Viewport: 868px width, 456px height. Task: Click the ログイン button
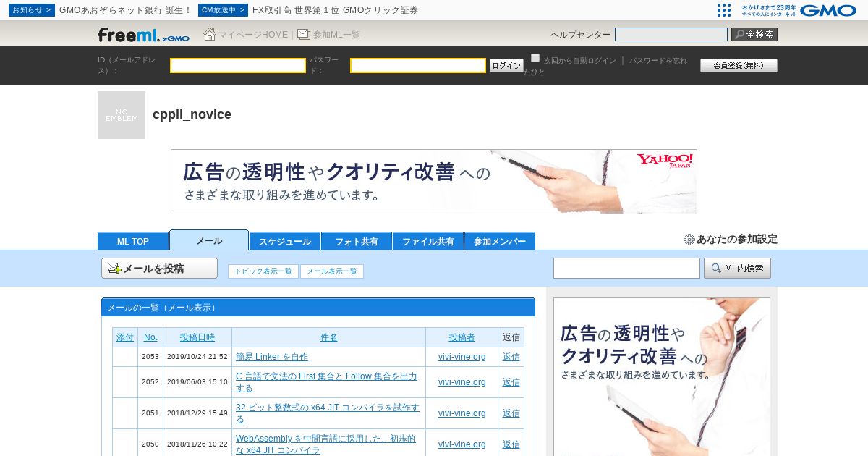pyautogui.click(x=506, y=65)
